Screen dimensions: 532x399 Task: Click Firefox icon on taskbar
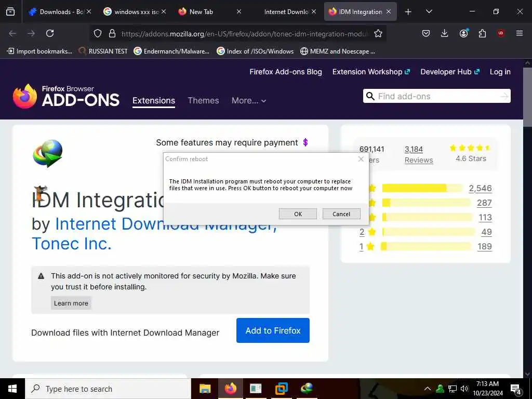click(230, 389)
